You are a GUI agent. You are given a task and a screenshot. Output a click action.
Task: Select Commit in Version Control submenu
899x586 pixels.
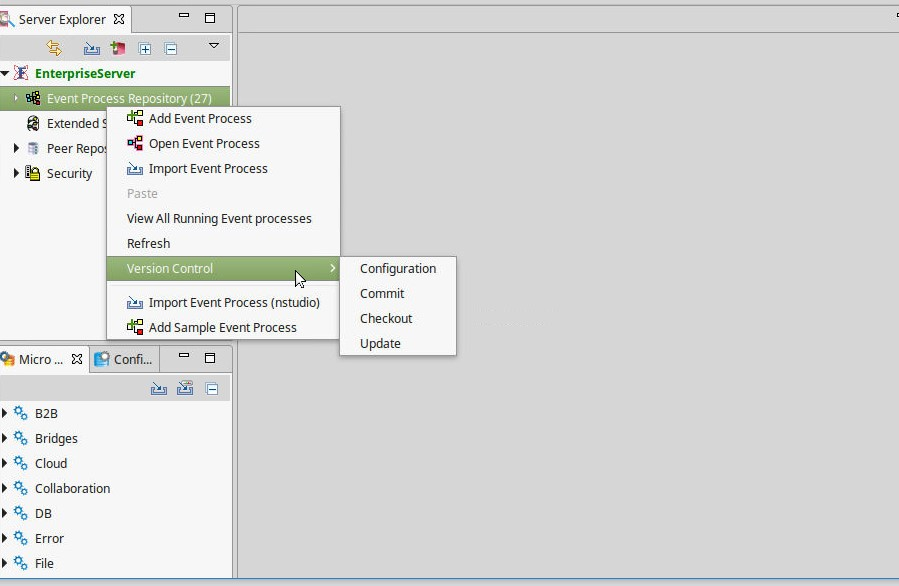pos(398,294)
